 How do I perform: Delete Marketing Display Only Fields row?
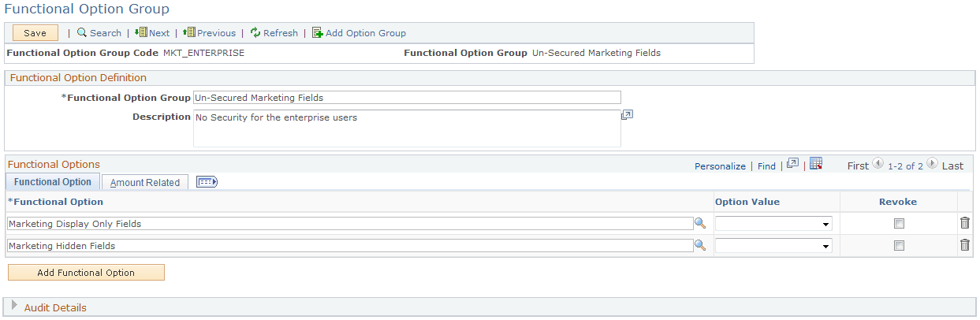point(965,223)
